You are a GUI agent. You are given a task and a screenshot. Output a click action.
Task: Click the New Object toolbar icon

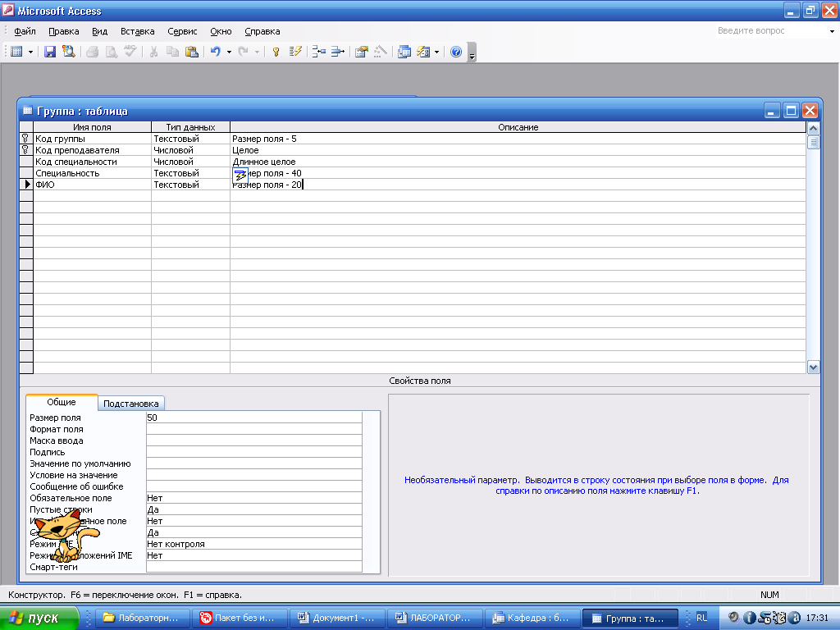pyautogui.click(x=423, y=52)
